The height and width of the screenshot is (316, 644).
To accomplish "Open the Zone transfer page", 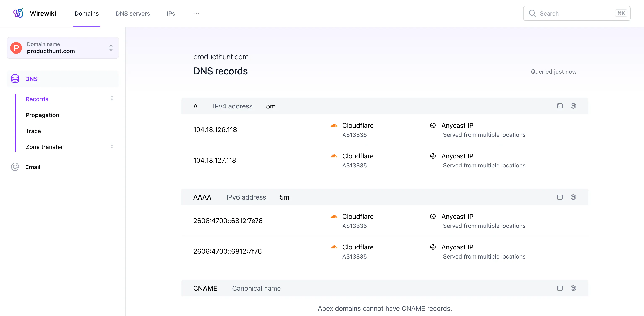I will pyautogui.click(x=44, y=147).
